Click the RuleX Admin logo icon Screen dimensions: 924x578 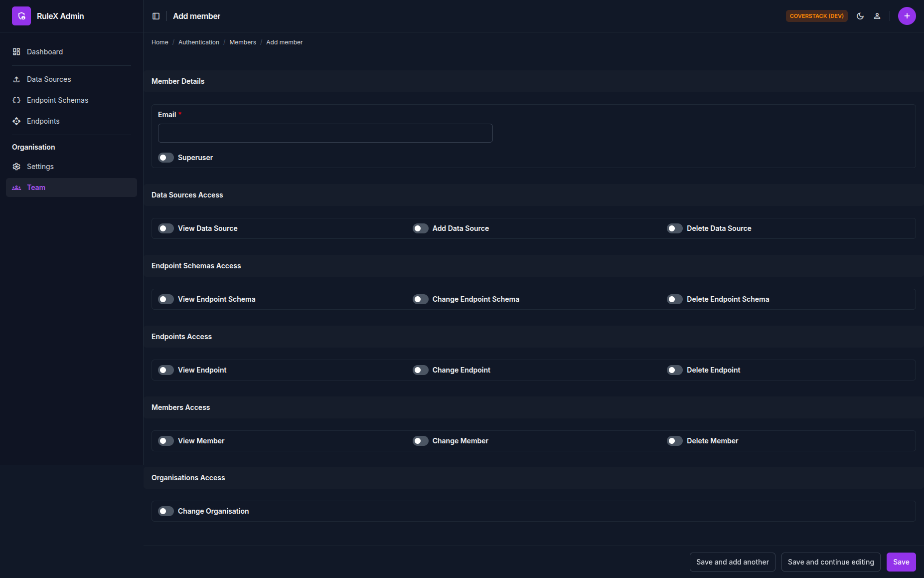(21, 16)
